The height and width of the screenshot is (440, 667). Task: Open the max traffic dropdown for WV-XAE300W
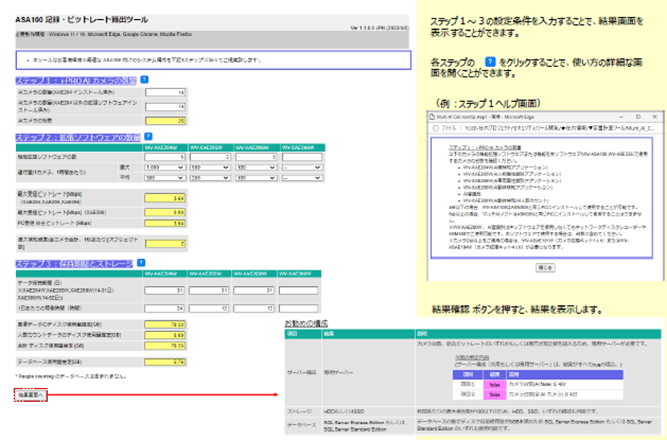(301, 168)
